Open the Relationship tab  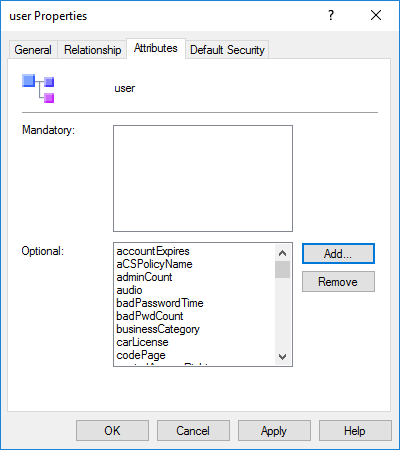point(92,50)
